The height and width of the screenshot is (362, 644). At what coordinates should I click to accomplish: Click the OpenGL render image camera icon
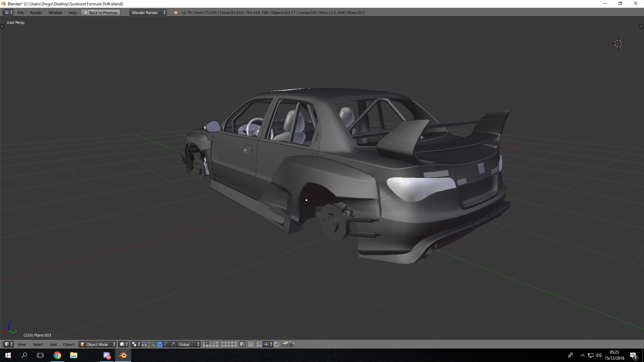point(285,344)
